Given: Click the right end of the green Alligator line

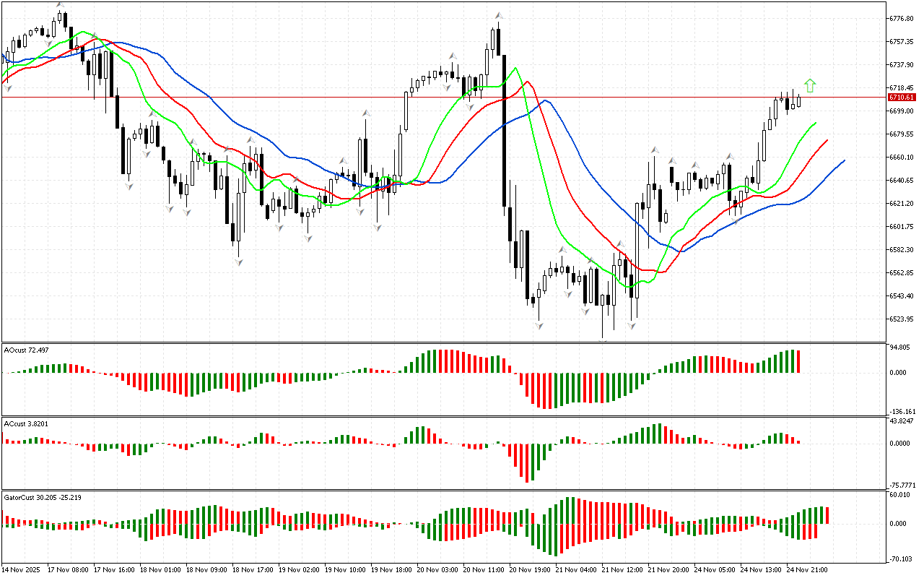Looking at the screenshot, I should coord(816,124).
